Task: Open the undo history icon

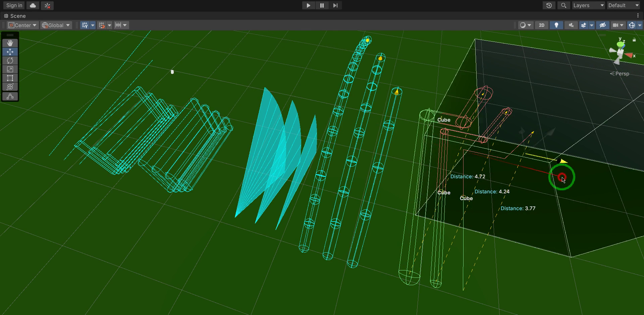Action: tap(549, 5)
